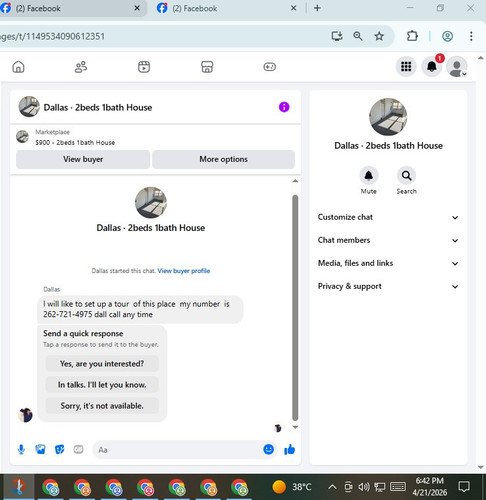Click the listing photo centered in chat
Viewport: 486px width, 500px height.
(x=151, y=203)
